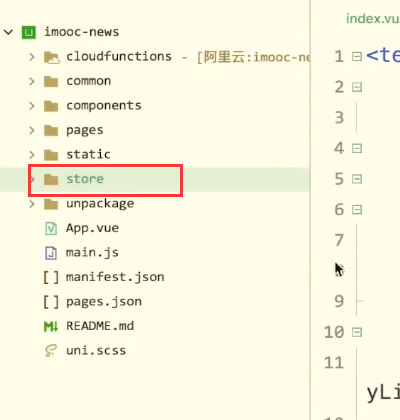Expand the store folder chevron
400x420 pixels.
pyautogui.click(x=32, y=179)
